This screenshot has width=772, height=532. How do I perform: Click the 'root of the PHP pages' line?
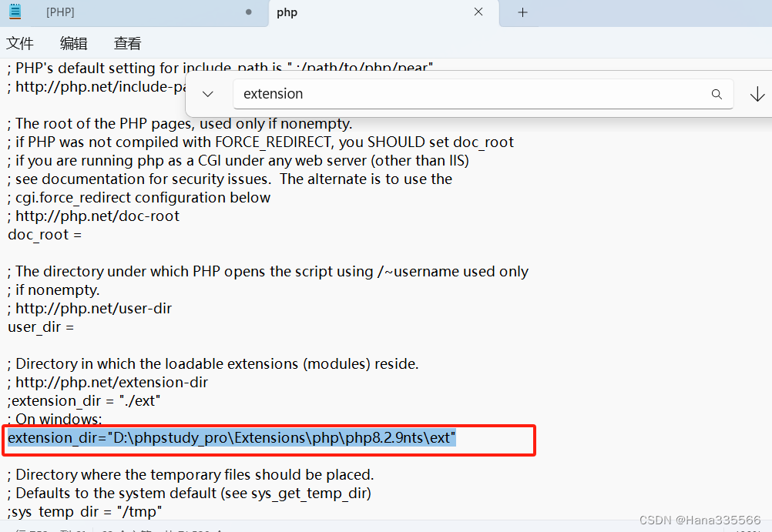point(180,123)
